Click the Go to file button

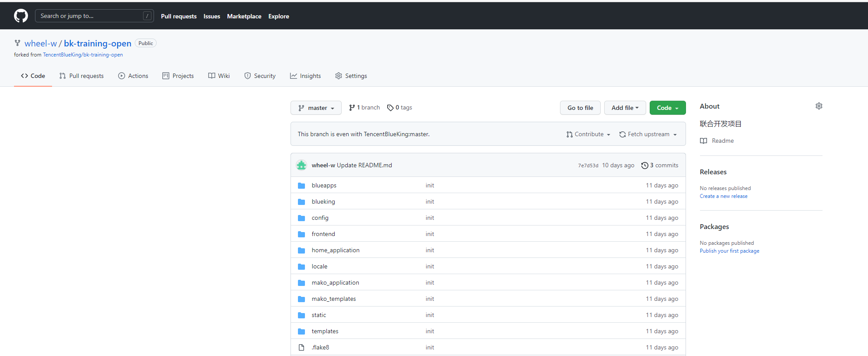click(x=580, y=108)
